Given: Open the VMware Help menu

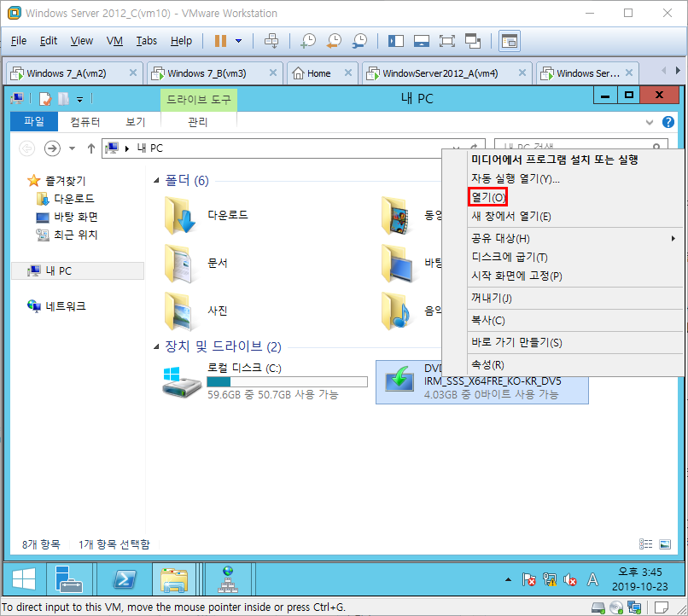Looking at the screenshot, I should coord(181,41).
